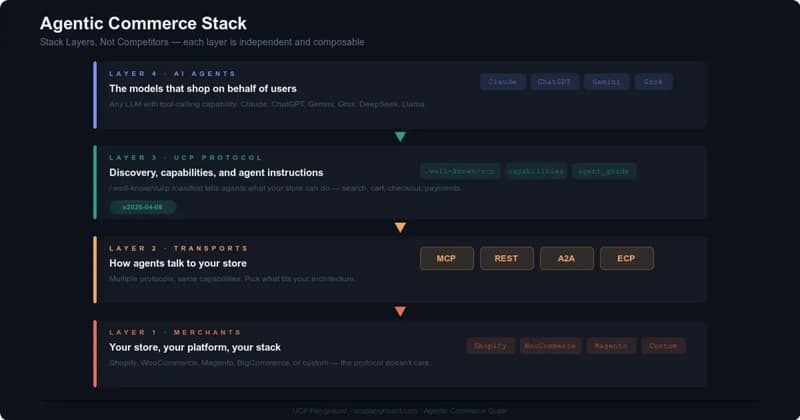
Task: Select the Claude agent chip
Action: pos(502,82)
